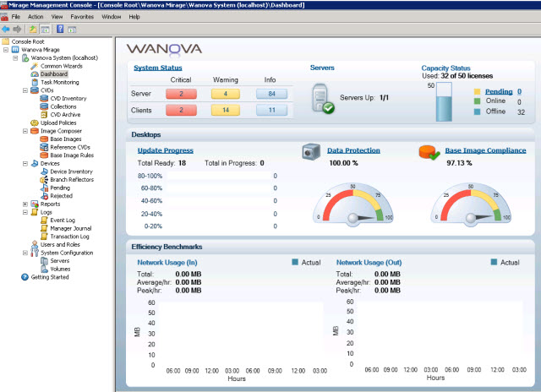Screen dimensions: 541x392
Task: Click the Volumes icon in tree
Action: pos(44,269)
